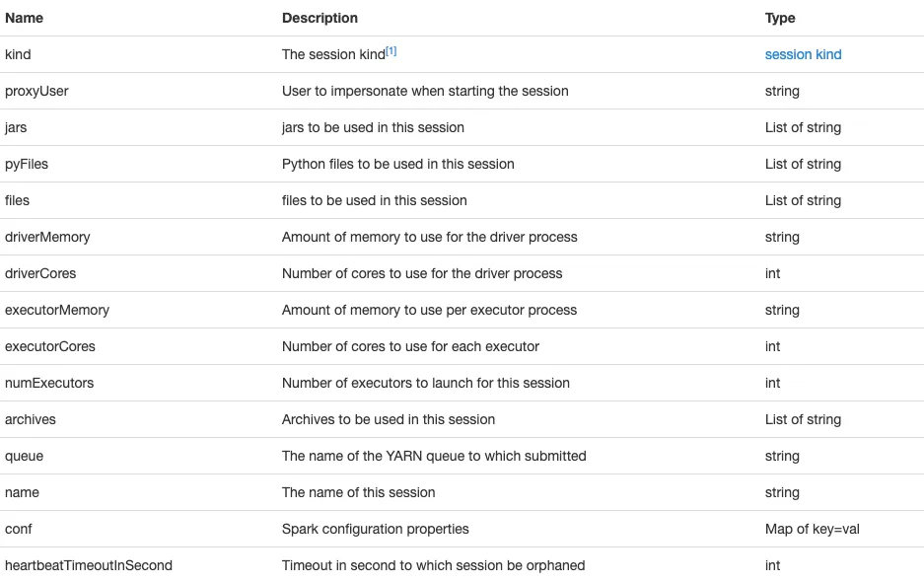924x582 pixels.
Task: Click the queue parameter name
Action: (25, 457)
